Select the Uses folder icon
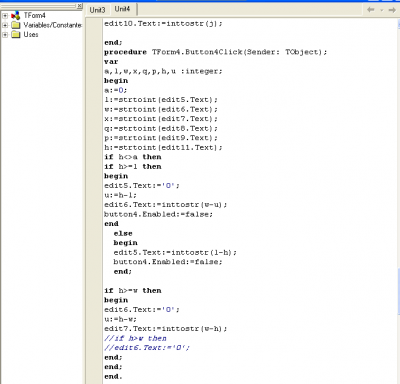Screen dimensions: 400x384 tap(16, 34)
